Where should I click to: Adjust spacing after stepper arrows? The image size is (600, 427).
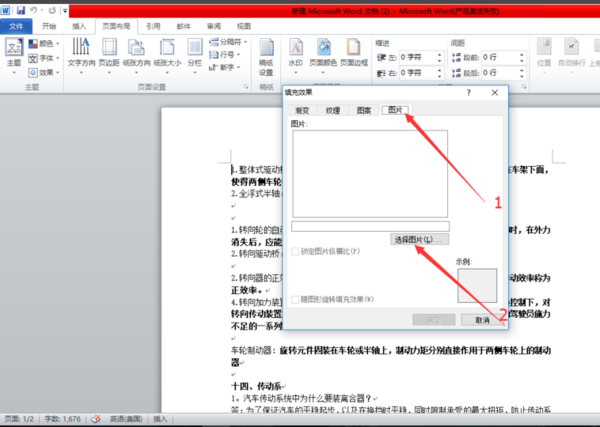522,73
